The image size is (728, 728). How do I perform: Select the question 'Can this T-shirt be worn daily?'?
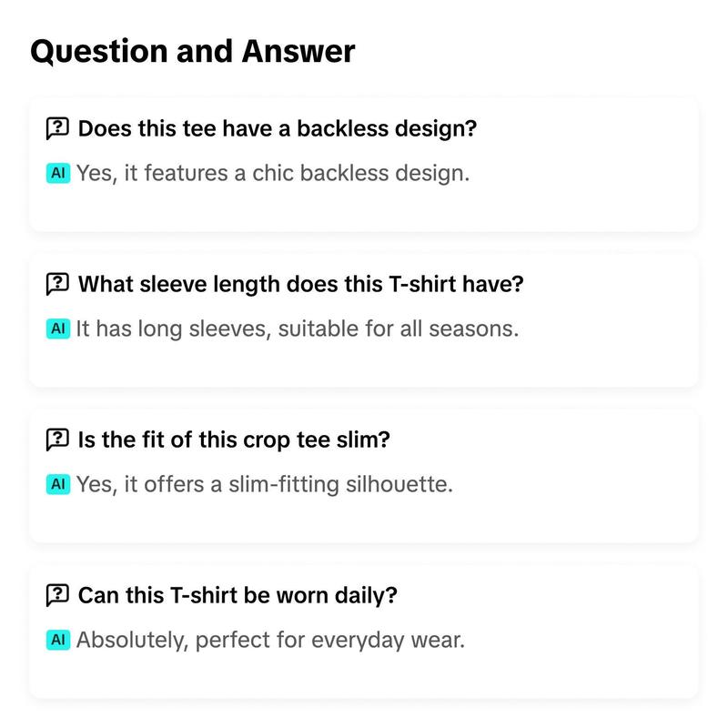pos(238,595)
